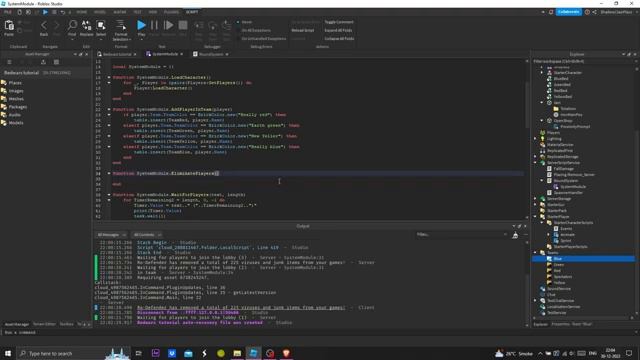Click the Collapse All Folds button

click(339, 39)
